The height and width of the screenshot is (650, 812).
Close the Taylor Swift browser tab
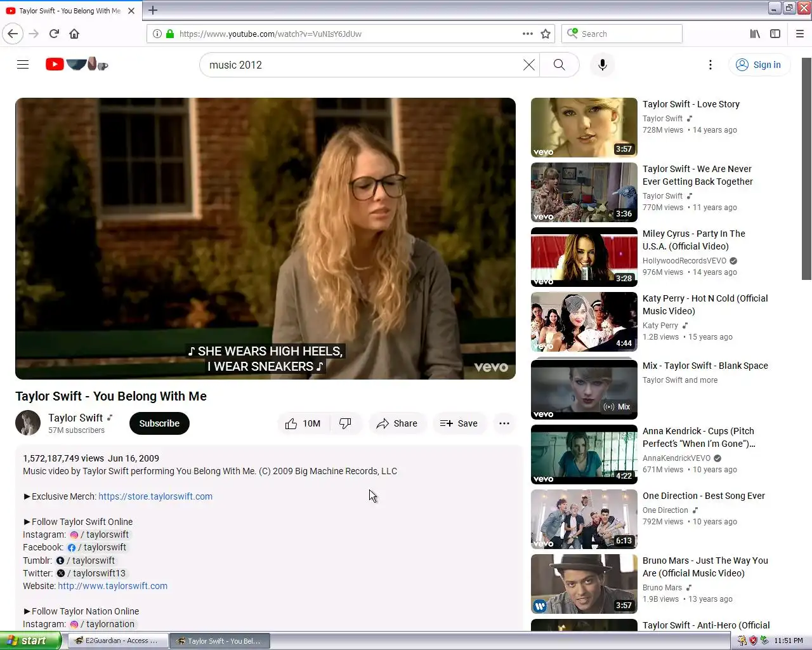131,11
